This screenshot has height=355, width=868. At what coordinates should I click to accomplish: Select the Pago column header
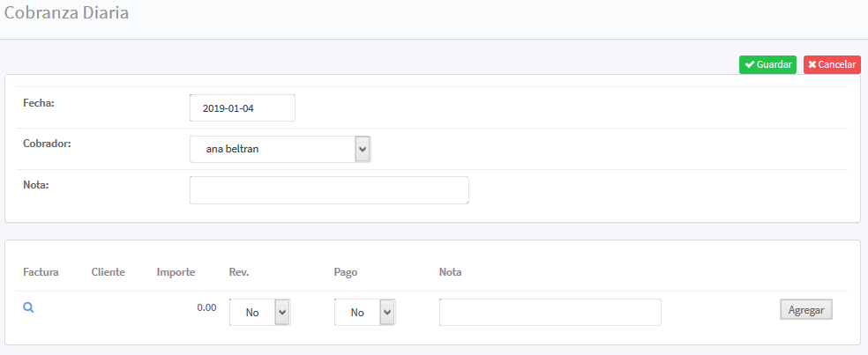(x=345, y=272)
